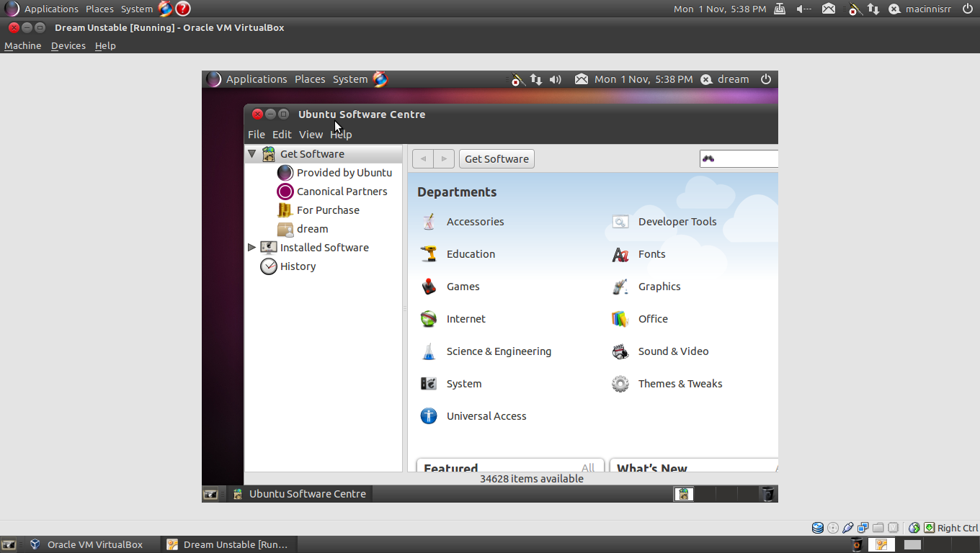Screen dimensions: 980x553
Task: Click the red help icon in host panel
Action: (x=183, y=9)
